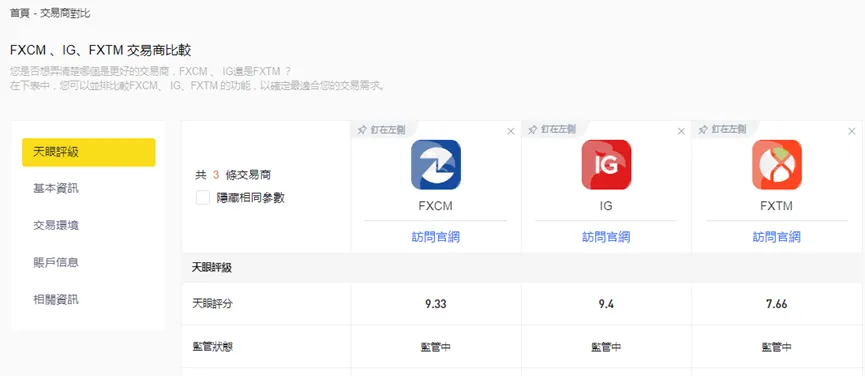
Task: Click the 天眼評級 table section header
Action: tap(212, 268)
